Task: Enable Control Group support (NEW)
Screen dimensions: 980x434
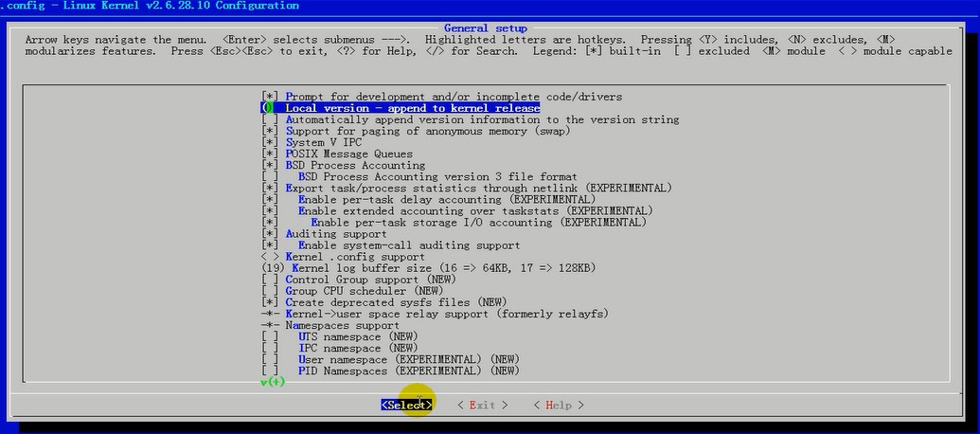Action: coord(360,280)
